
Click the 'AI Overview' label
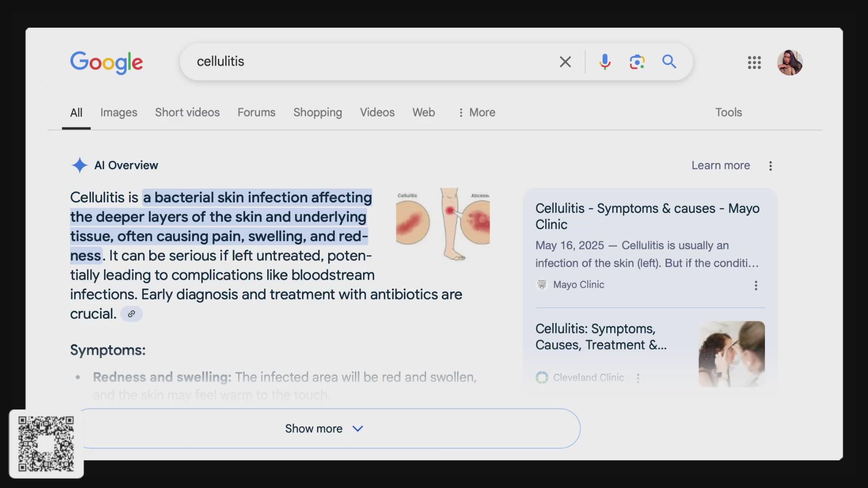point(126,165)
